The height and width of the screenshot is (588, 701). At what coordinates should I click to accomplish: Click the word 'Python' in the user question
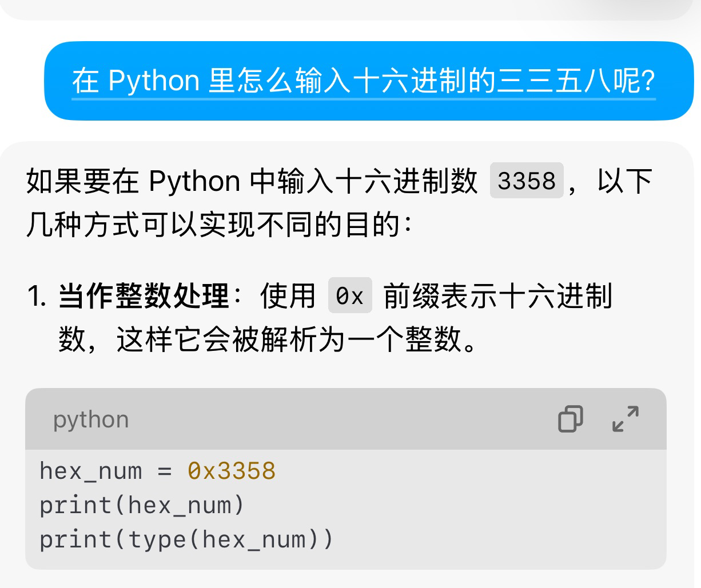tap(153, 81)
